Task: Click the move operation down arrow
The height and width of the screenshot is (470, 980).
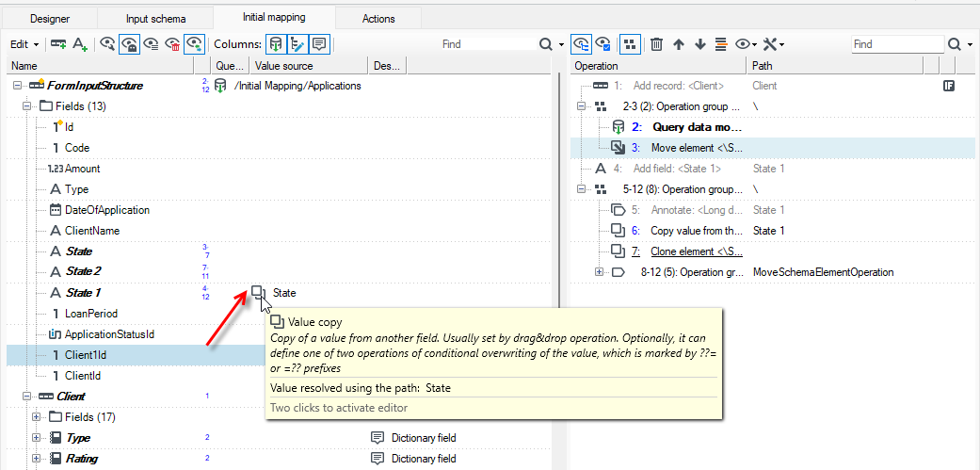Action: pos(700,44)
